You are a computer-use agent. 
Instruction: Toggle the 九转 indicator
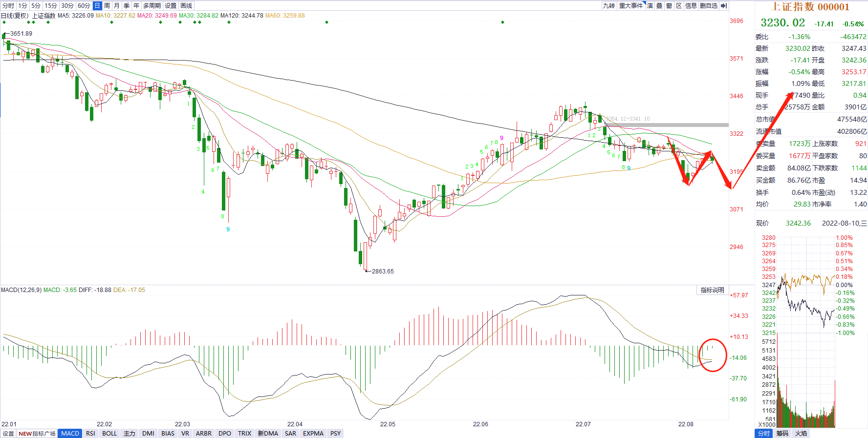(608, 6)
